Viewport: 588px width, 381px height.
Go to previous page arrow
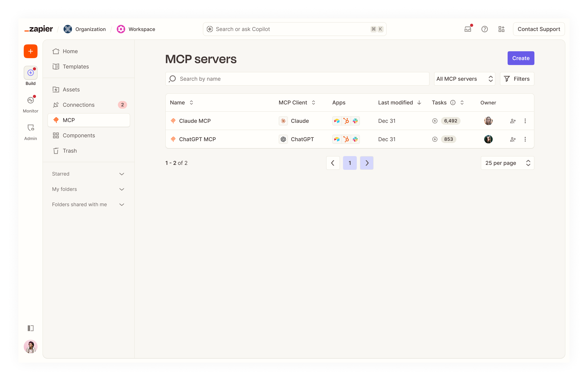click(x=333, y=163)
